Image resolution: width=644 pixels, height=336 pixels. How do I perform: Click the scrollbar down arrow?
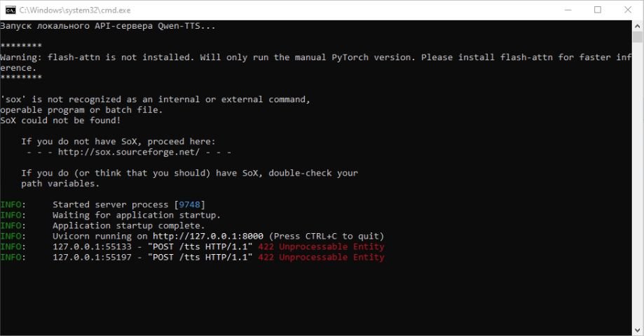(x=638, y=330)
